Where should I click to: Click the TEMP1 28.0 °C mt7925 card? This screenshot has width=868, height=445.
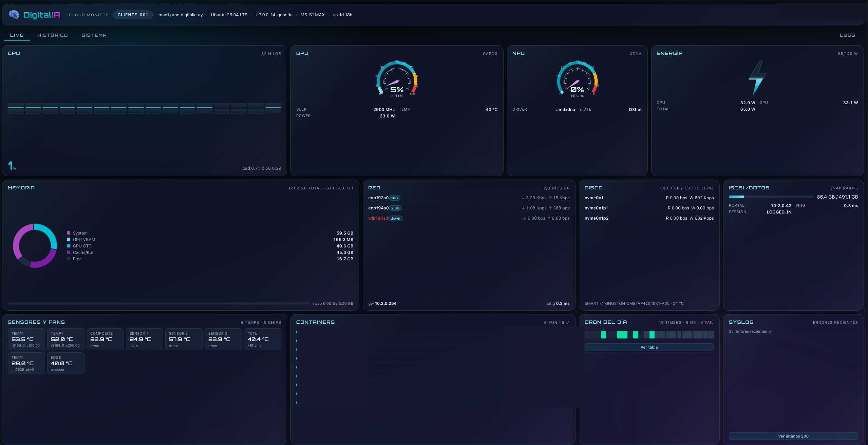tap(26, 363)
